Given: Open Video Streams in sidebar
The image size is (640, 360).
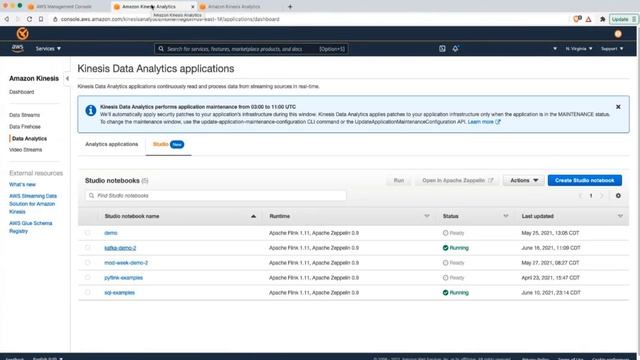Looking at the screenshot, I should tap(25, 150).
